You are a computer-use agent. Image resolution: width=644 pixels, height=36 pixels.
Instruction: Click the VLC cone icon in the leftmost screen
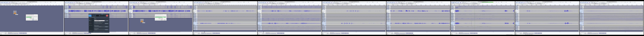click(x=15, y=12)
